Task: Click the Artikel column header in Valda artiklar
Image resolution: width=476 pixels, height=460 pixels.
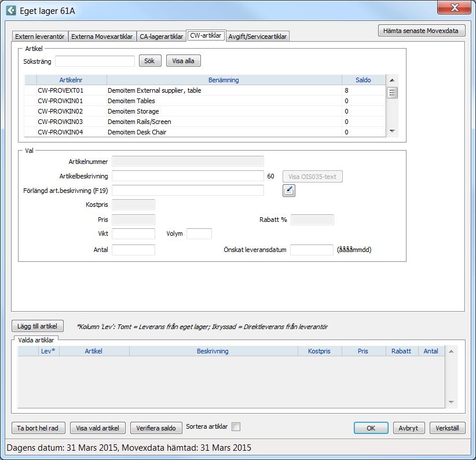Action: click(x=94, y=351)
